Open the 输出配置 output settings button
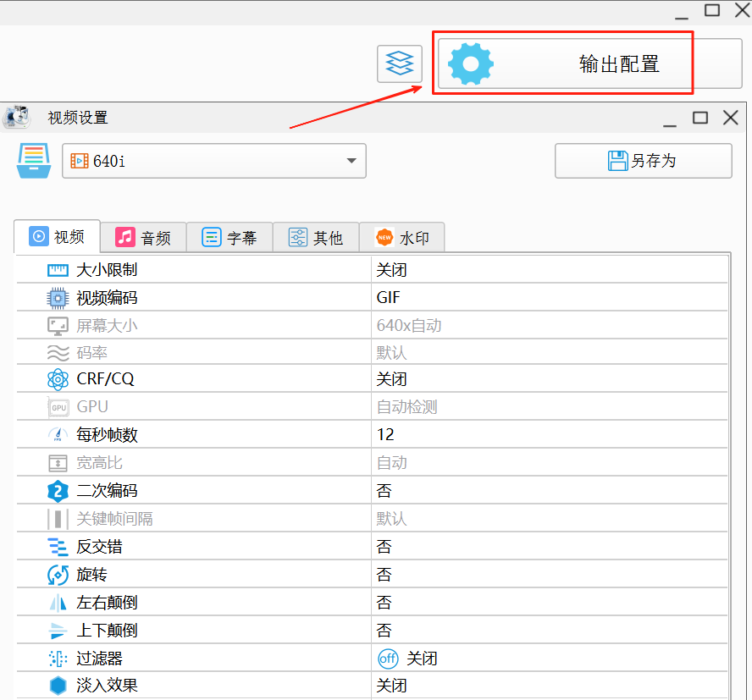 [590, 63]
